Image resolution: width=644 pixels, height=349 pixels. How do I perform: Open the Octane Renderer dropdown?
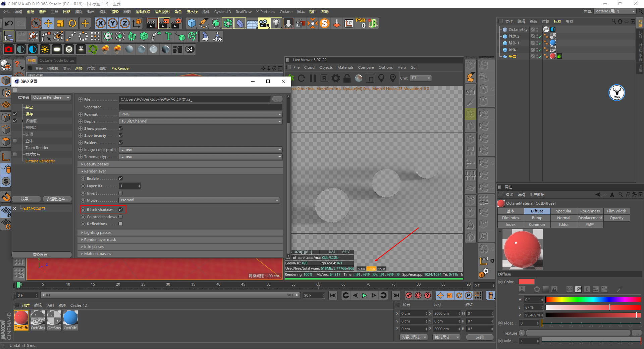[x=51, y=98]
